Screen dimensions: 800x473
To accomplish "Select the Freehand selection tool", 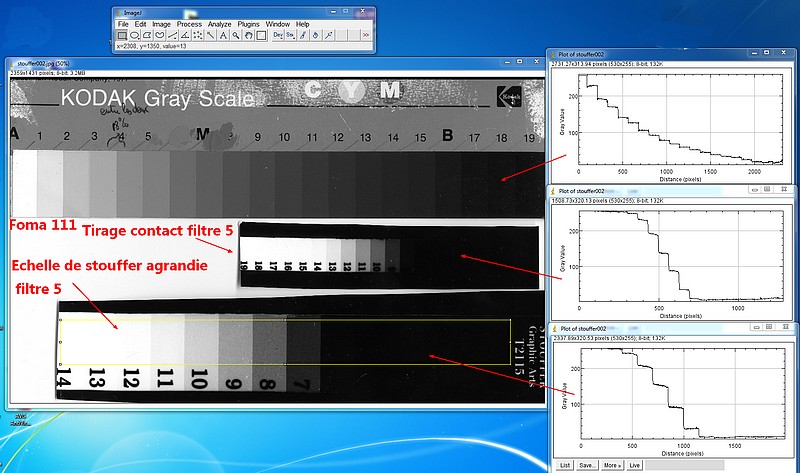I will [x=160, y=35].
